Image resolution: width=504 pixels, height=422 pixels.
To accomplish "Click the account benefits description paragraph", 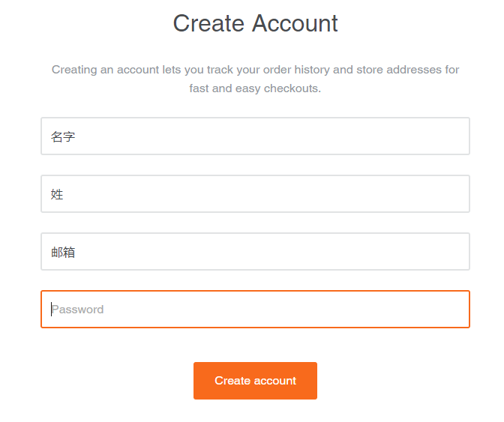I will [255, 79].
